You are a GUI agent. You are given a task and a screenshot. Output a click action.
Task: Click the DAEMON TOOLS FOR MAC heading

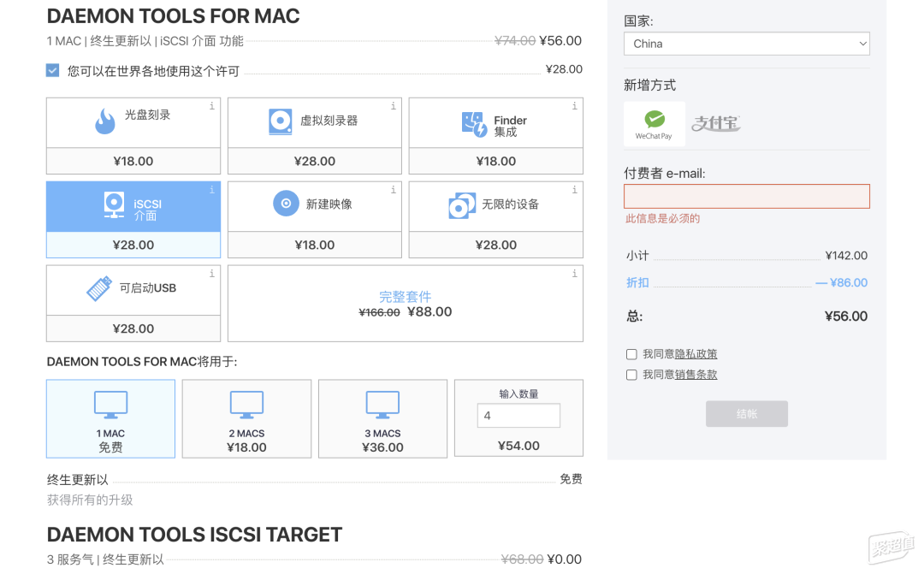click(173, 16)
